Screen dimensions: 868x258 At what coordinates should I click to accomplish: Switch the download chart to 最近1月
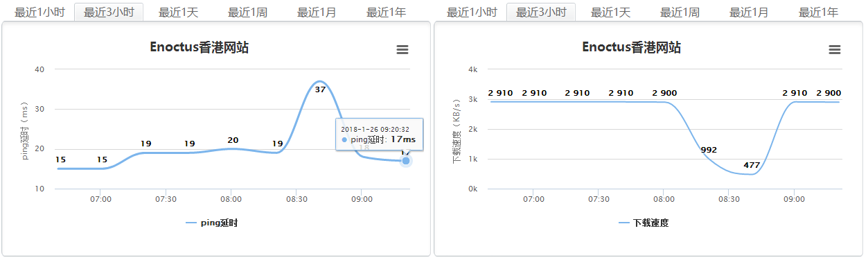click(749, 12)
